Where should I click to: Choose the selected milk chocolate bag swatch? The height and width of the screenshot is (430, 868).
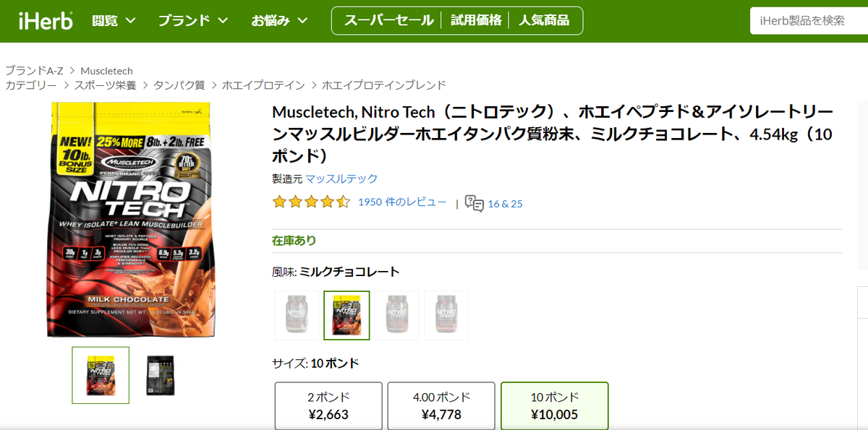coord(346,315)
